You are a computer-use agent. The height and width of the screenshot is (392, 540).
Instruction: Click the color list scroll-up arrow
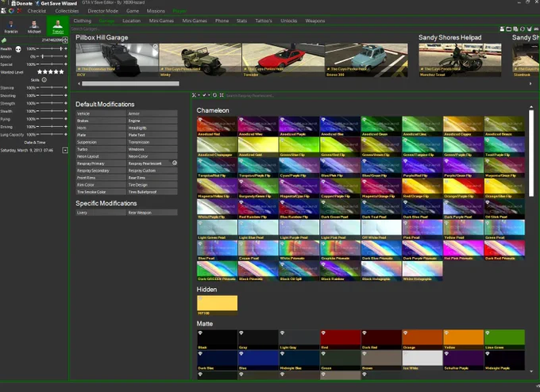click(531, 107)
